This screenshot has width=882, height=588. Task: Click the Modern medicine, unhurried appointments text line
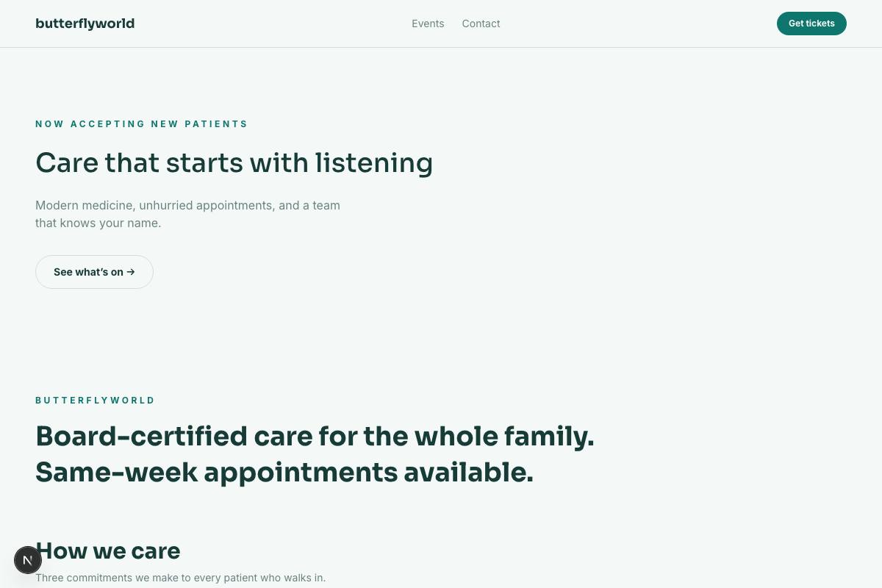[x=187, y=205]
